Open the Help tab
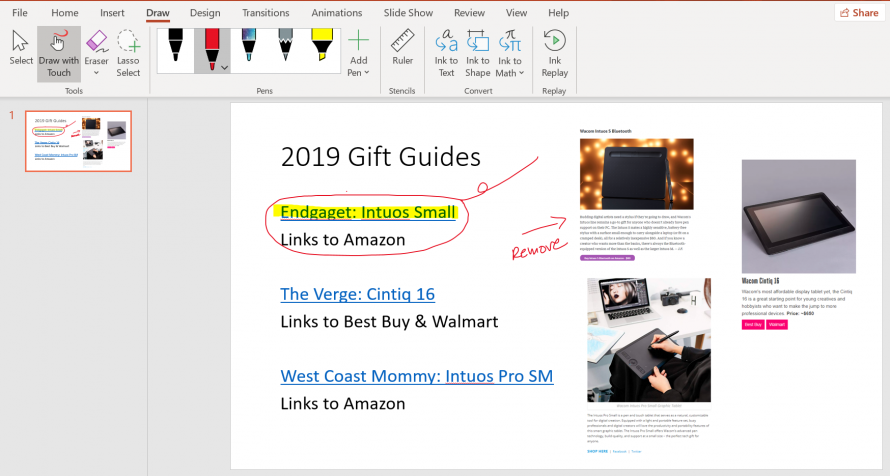Image resolution: width=890 pixels, height=476 pixels. (559, 12)
